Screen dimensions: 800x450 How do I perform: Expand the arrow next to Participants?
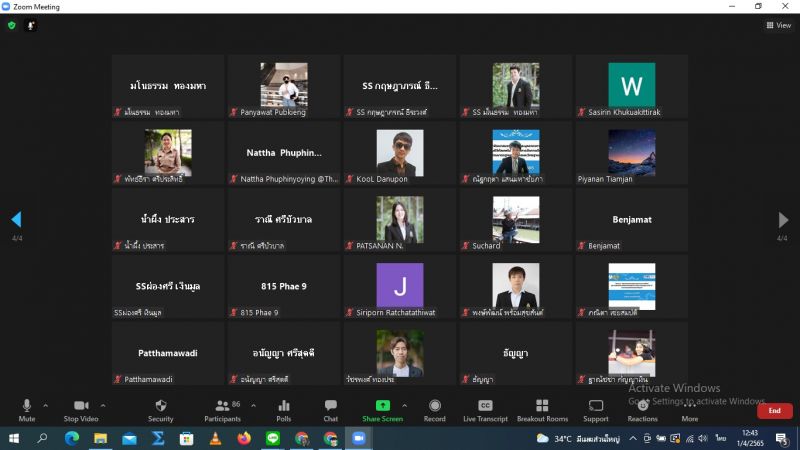(x=254, y=406)
